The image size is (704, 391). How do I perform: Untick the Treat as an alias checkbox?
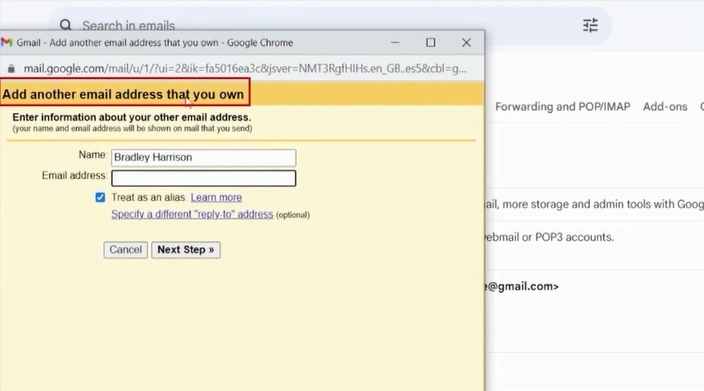click(100, 198)
